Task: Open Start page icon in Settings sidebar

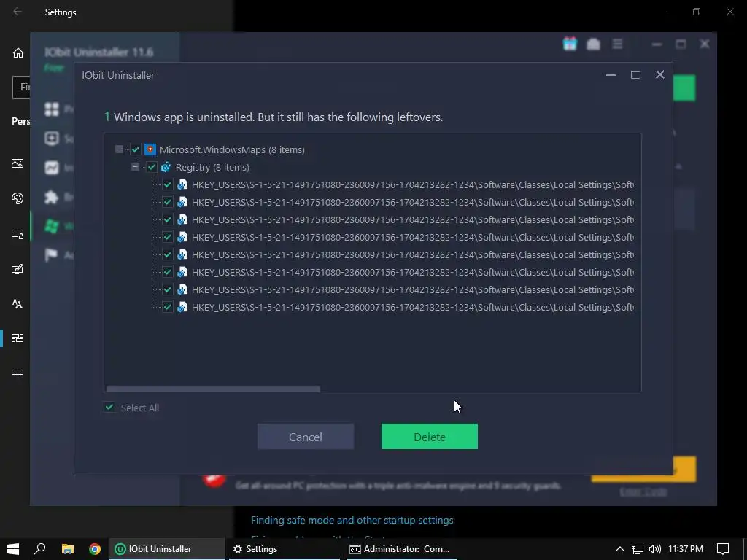Action: pyautogui.click(x=18, y=338)
